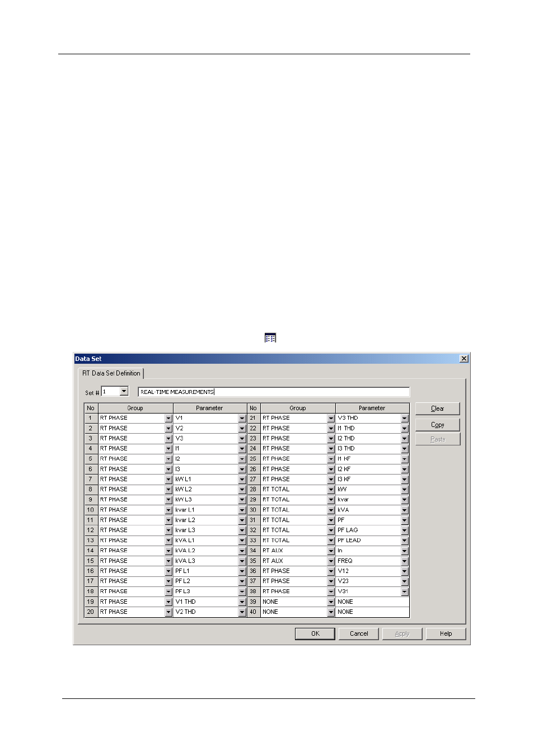This screenshot has width=534, height=756.
Task: Expand Parameter dropdown showing V31
Action: [405, 592]
